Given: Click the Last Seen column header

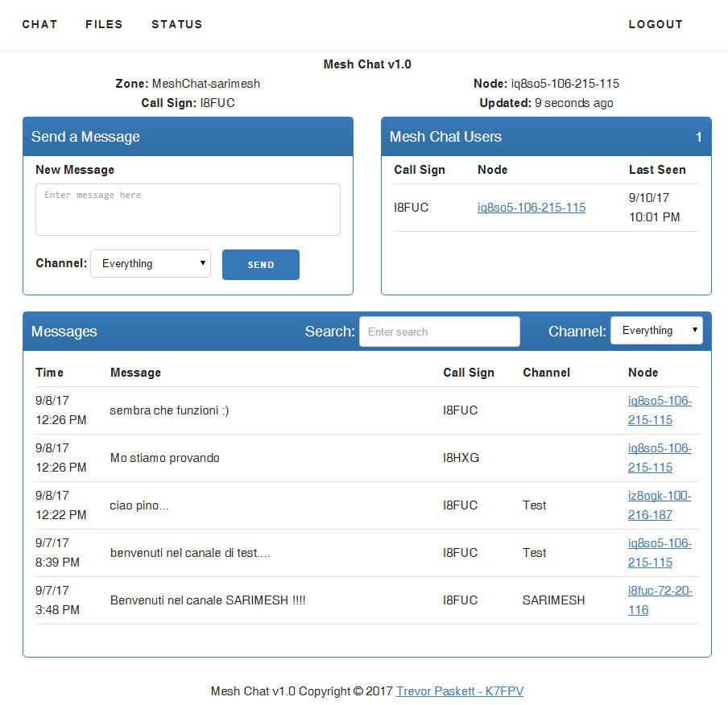Looking at the screenshot, I should coord(657,170).
